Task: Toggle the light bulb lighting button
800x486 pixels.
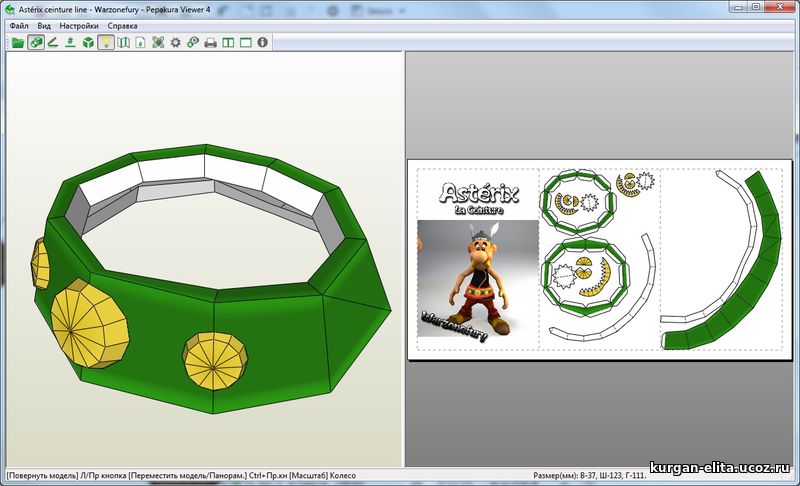Action: [x=106, y=43]
